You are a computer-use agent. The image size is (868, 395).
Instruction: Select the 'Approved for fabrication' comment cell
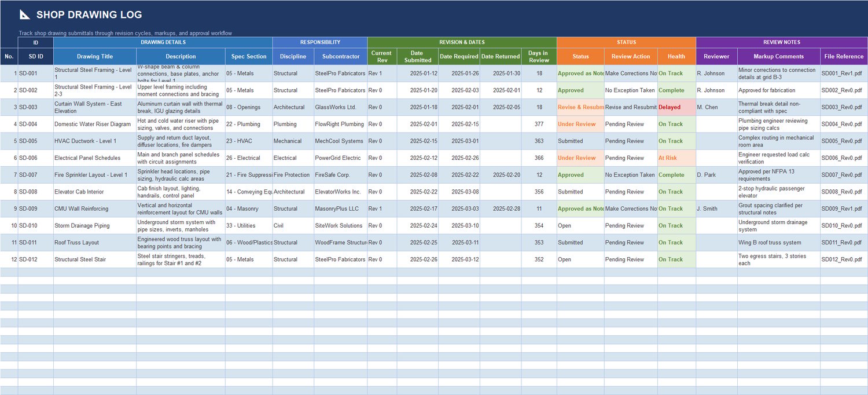779,90
